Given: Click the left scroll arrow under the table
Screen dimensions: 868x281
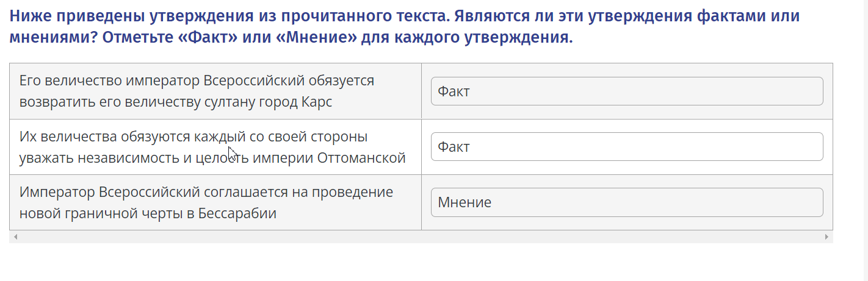Looking at the screenshot, I should 16,237.
